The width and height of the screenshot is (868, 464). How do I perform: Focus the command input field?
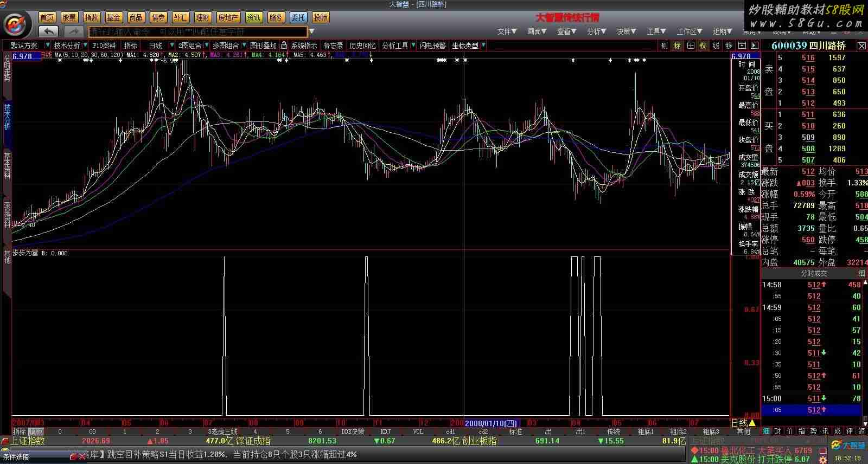coord(198,31)
